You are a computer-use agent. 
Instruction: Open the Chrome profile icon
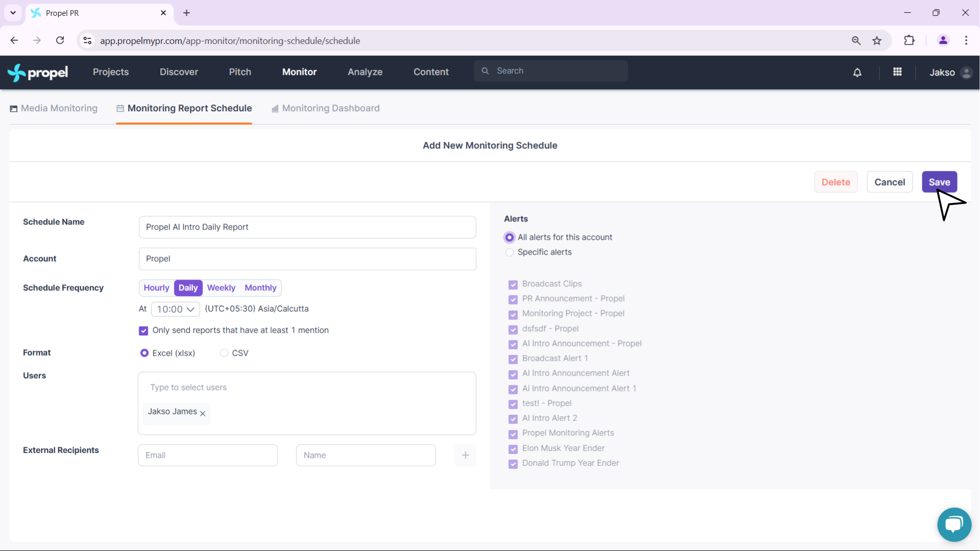point(943,40)
